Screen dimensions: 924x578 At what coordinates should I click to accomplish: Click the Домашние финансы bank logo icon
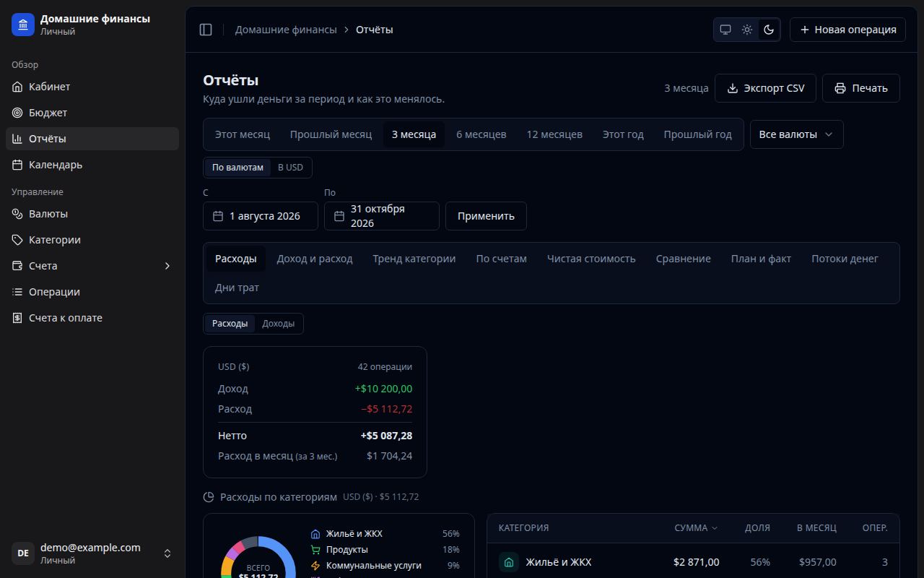(x=23, y=25)
